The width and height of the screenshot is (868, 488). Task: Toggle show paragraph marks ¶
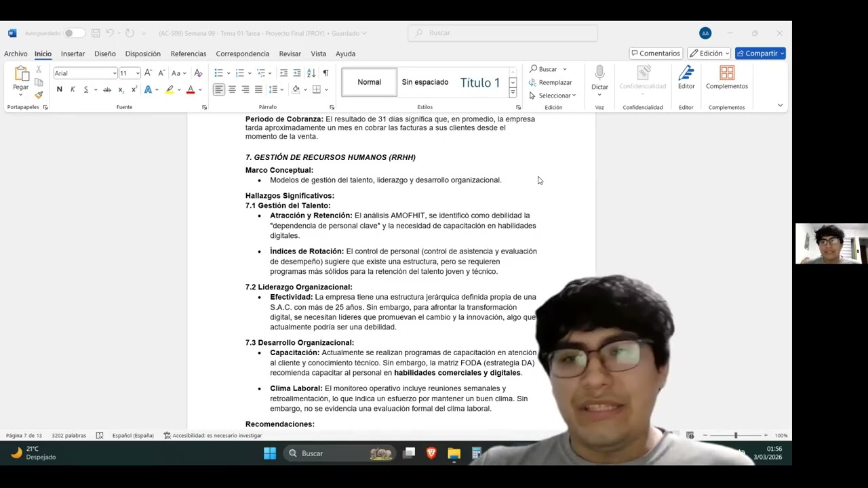[x=325, y=73]
